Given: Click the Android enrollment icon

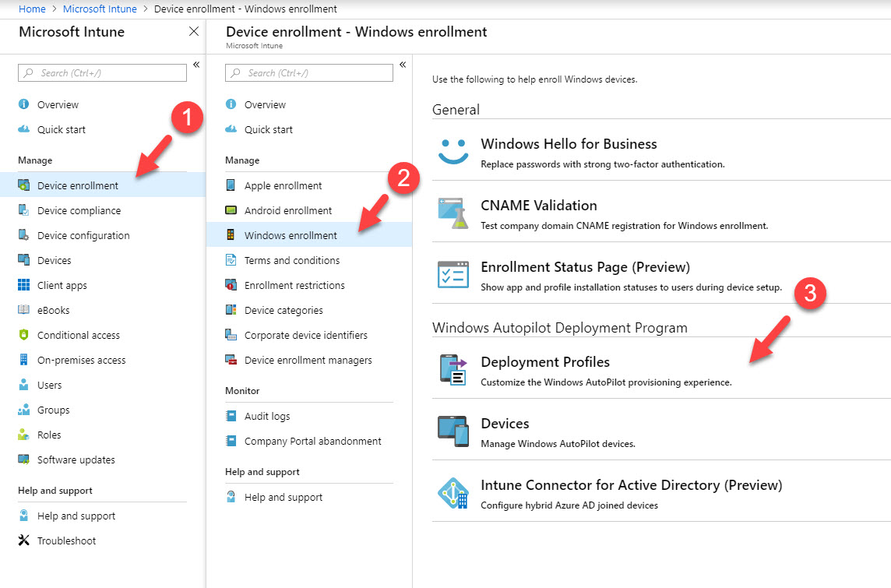Looking at the screenshot, I should pyautogui.click(x=231, y=210).
